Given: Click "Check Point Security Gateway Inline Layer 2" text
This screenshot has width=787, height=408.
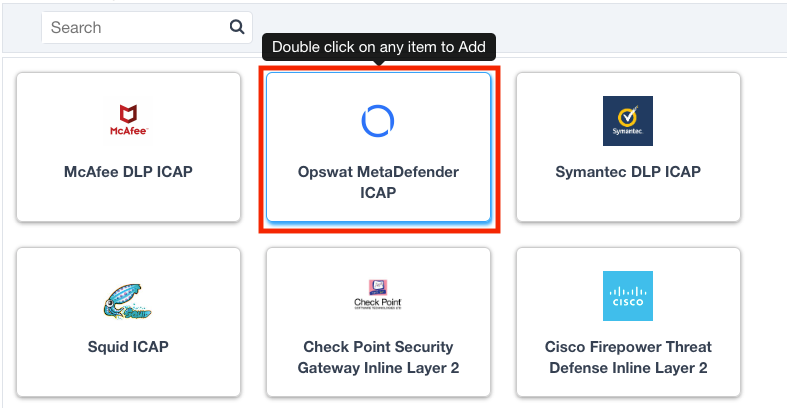Looking at the screenshot, I should pyautogui.click(x=378, y=357).
